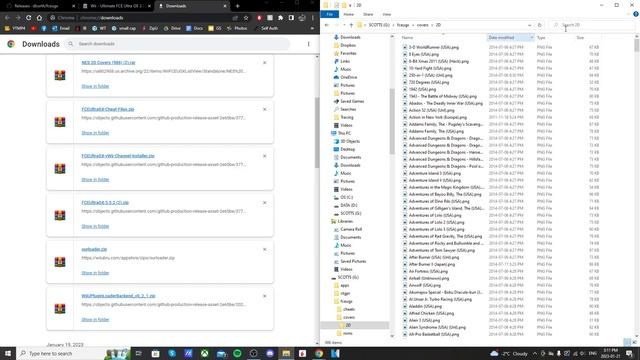Image resolution: width=640 pixels, height=360 pixels.
Task: Open Windows Start menu
Action: (8, 353)
